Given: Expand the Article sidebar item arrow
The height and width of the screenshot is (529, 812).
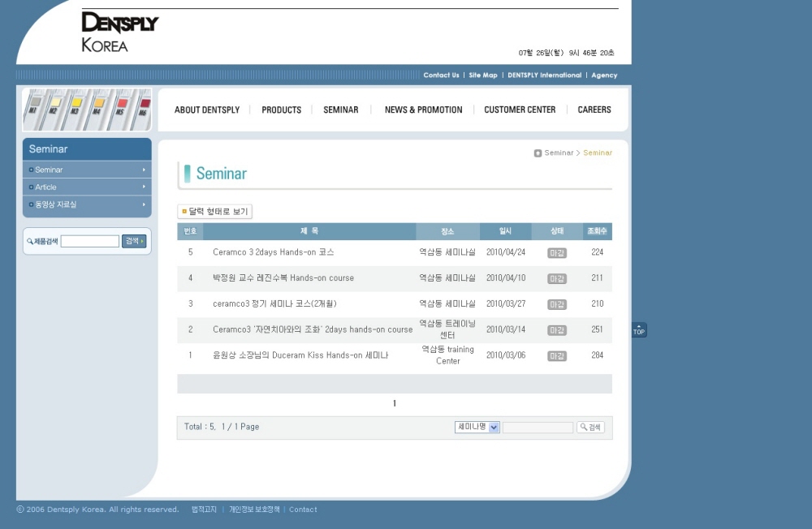Looking at the screenshot, I should 144,187.
